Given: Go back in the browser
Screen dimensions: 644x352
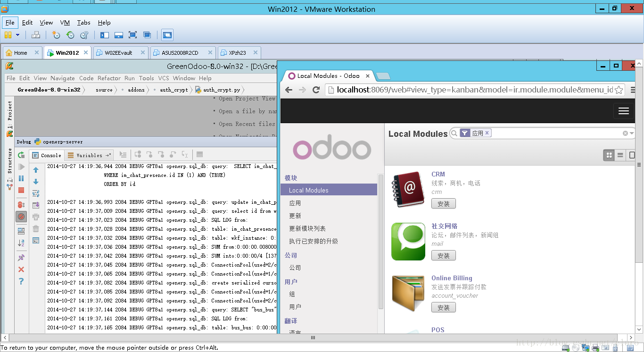Looking at the screenshot, I should coord(289,90).
